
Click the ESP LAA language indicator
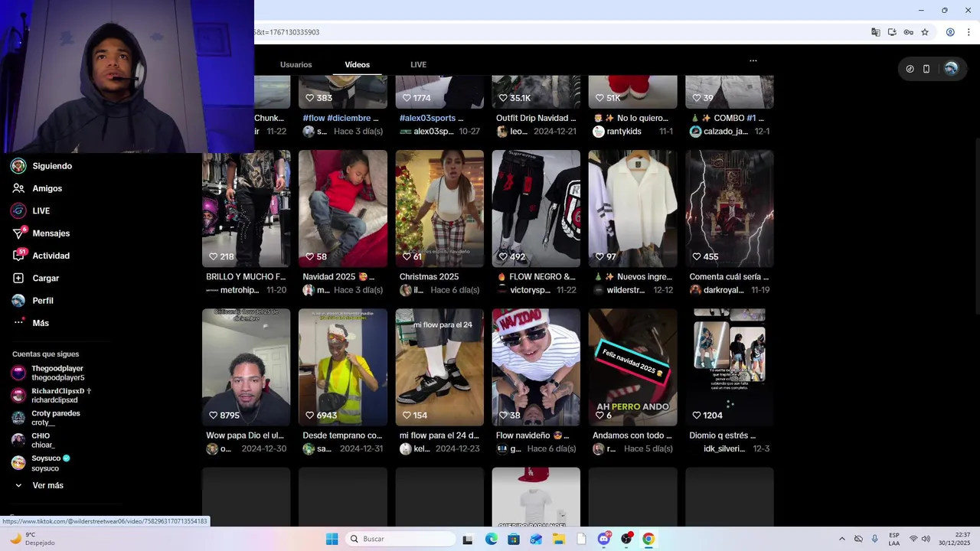tap(894, 539)
